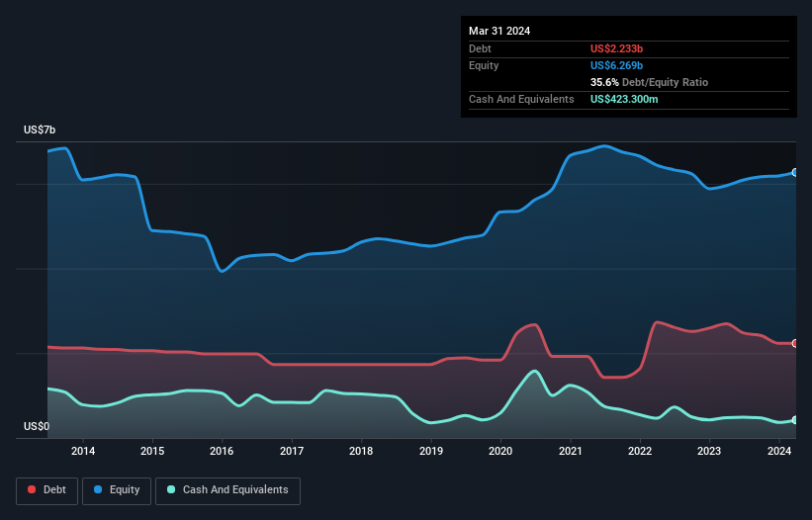Click the US$7b y-axis label
The image size is (812, 520).
coord(40,130)
